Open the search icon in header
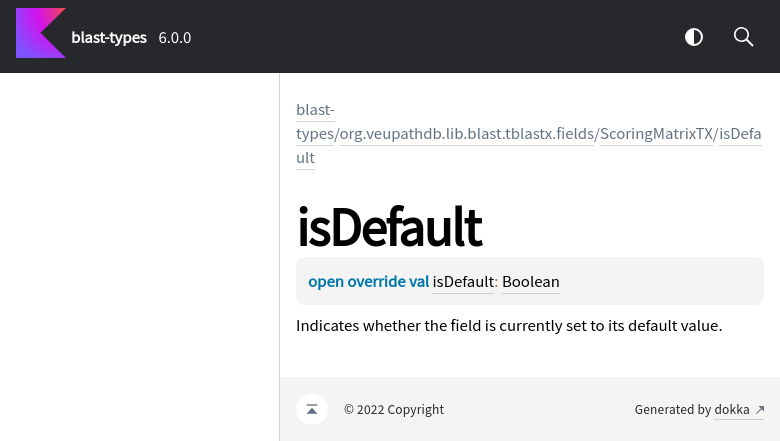The height and width of the screenshot is (441, 780). click(x=743, y=37)
